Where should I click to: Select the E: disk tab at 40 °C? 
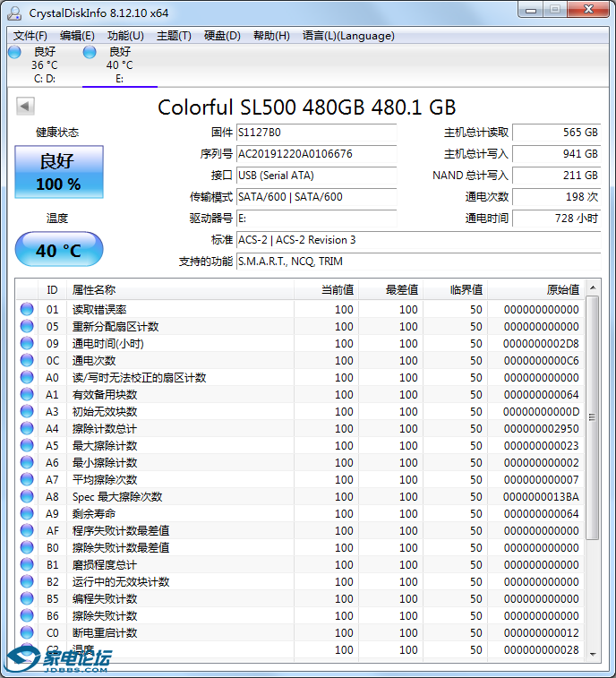[120, 64]
